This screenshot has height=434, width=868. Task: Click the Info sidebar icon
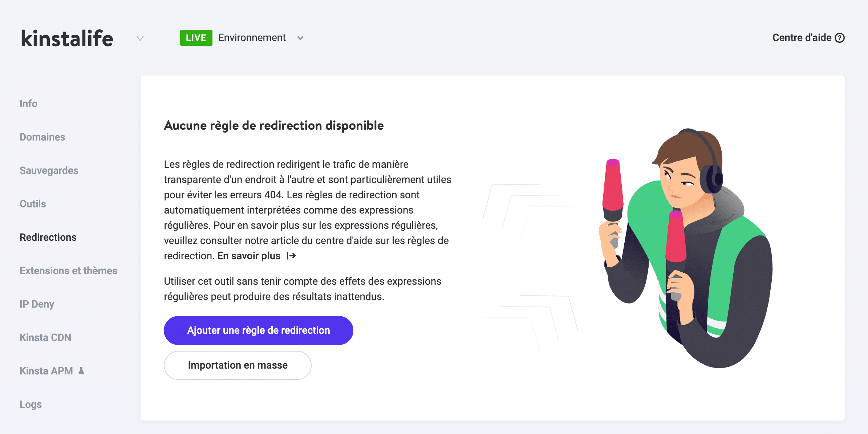28,103
